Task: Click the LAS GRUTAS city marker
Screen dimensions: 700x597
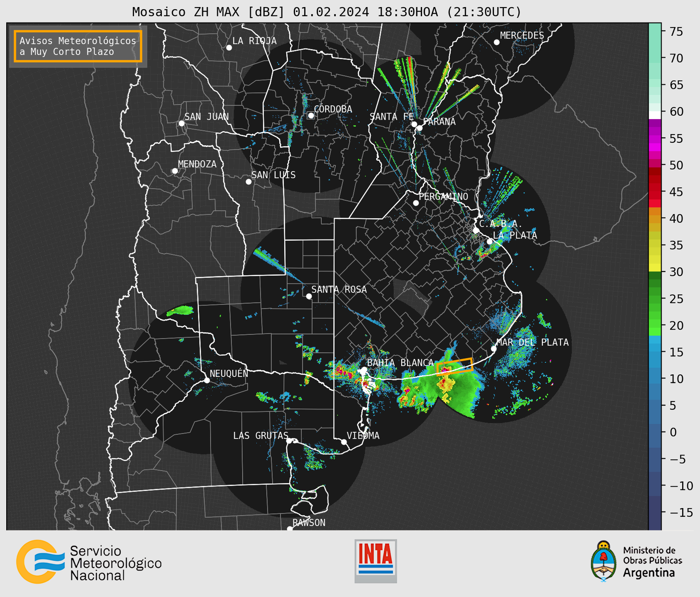Action: (x=289, y=441)
